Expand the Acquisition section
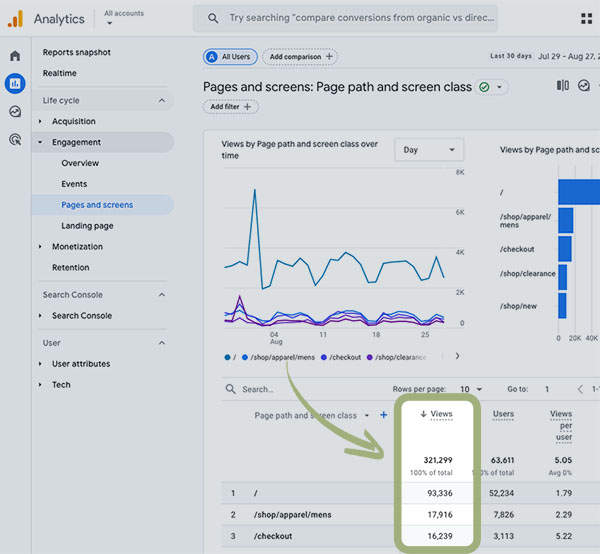Screen dimensions: 600x554 pyautogui.click(x=73, y=121)
